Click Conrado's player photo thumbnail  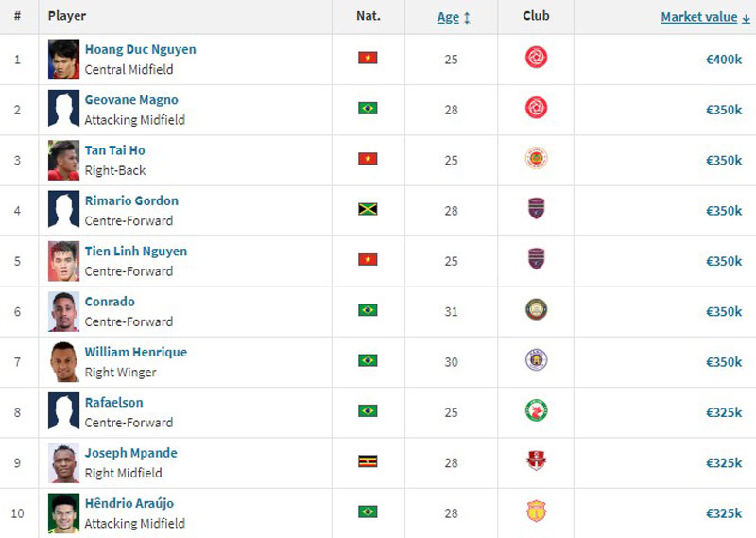[63, 312]
